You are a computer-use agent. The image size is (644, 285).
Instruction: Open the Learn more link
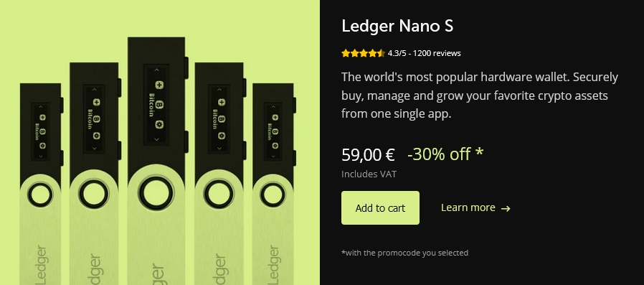click(468, 207)
